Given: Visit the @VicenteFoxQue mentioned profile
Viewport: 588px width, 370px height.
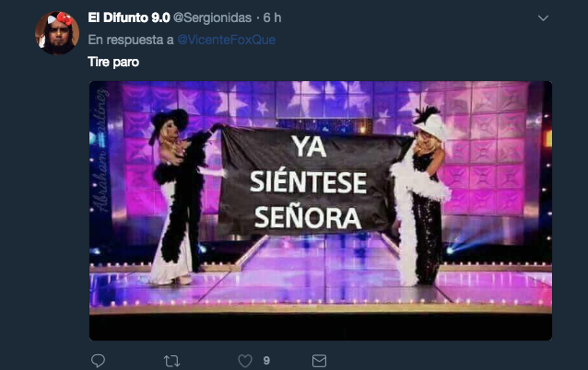Looking at the screenshot, I should tap(226, 40).
